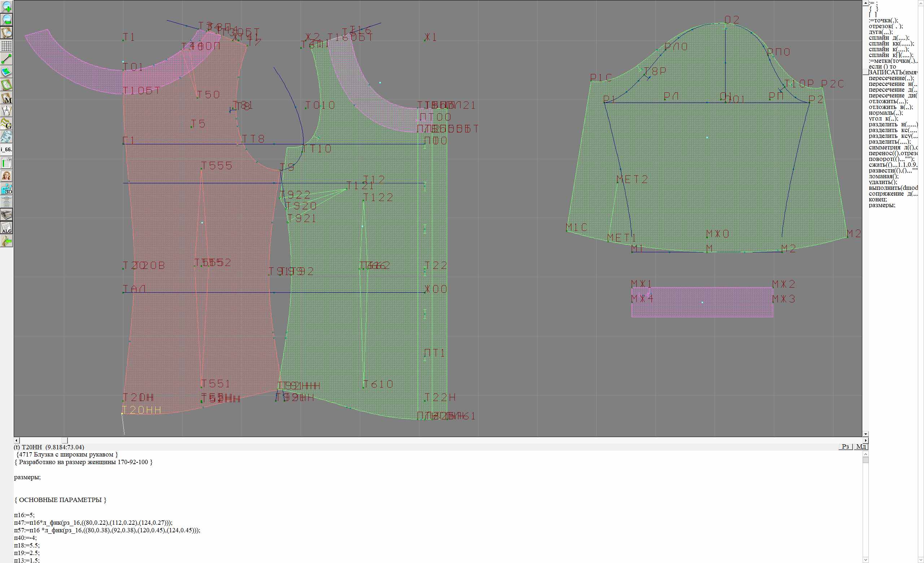Switch to the Мд tab
This screenshot has width=924, height=563.
coord(861,446)
